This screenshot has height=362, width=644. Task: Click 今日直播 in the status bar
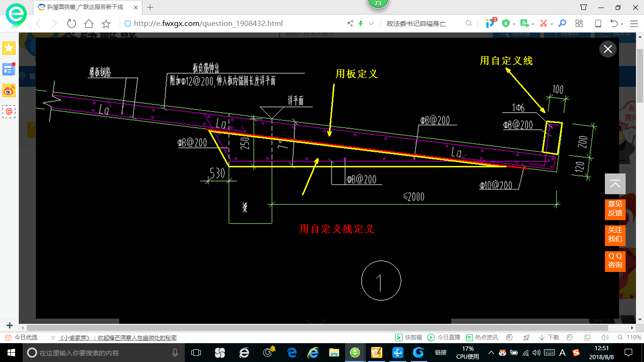[x=444, y=337]
